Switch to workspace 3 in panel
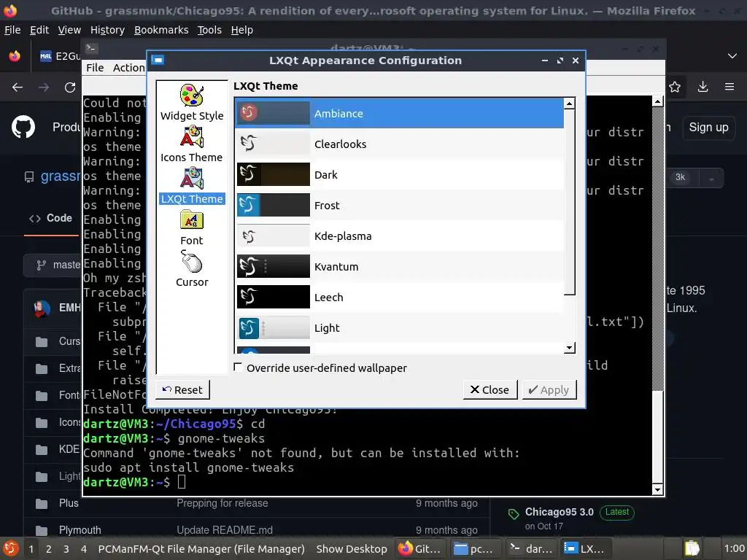This screenshot has height=560, width=747. [66, 549]
